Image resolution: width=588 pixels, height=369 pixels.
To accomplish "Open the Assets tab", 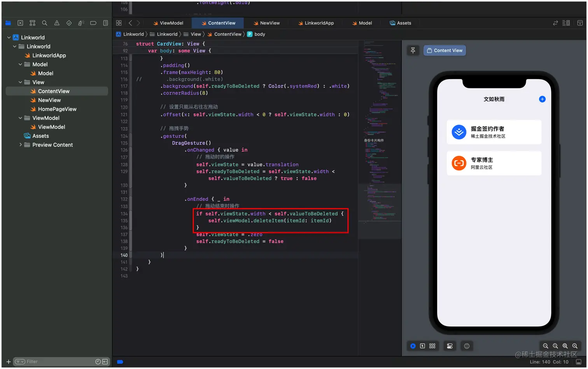I will (x=401, y=23).
